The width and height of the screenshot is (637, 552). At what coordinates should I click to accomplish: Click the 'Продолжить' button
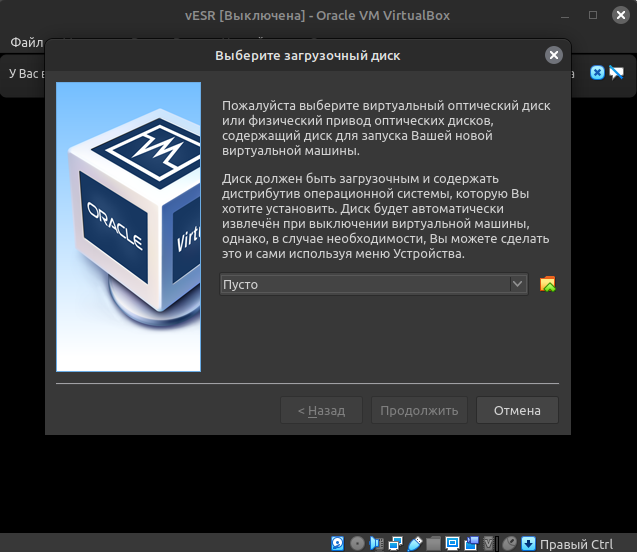[419, 410]
